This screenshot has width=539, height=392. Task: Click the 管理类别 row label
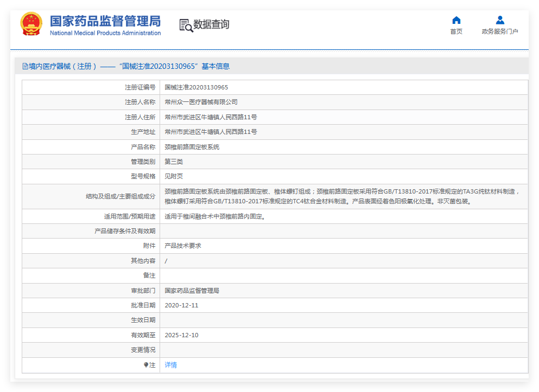point(143,162)
